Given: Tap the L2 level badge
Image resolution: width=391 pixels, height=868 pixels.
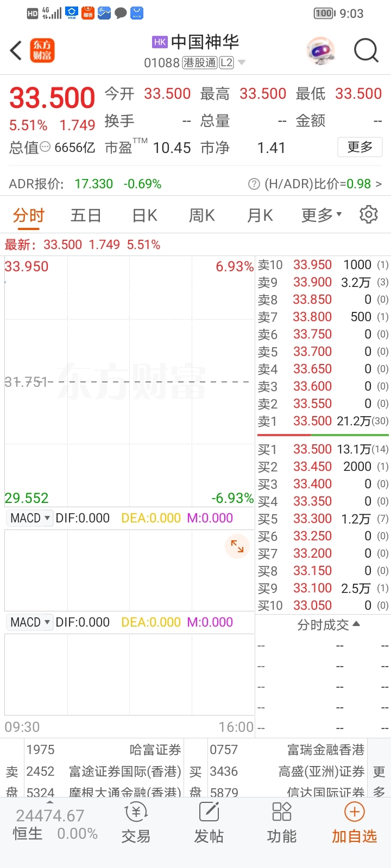Looking at the screenshot, I should (226, 63).
